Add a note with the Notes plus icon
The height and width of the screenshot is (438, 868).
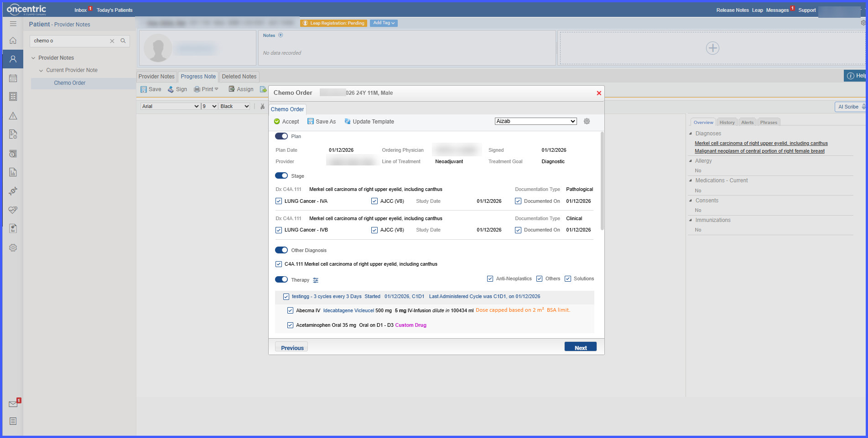pyautogui.click(x=281, y=35)
